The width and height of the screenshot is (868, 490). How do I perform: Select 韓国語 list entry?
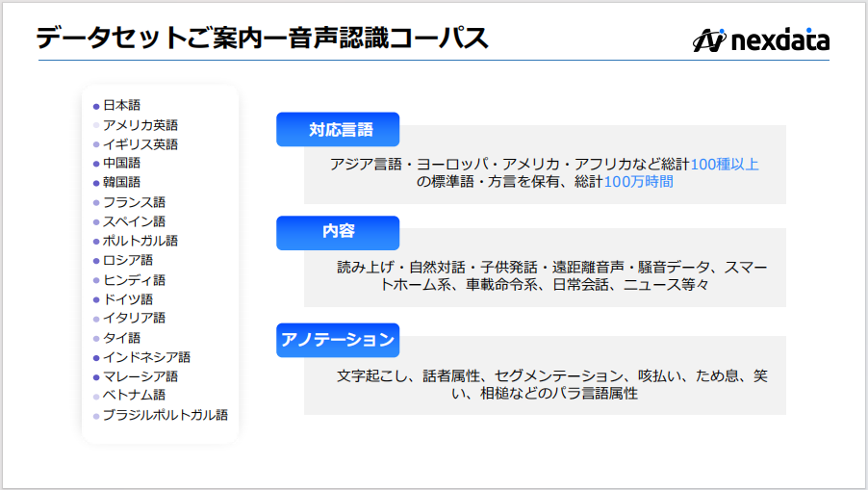pos(122,183)
